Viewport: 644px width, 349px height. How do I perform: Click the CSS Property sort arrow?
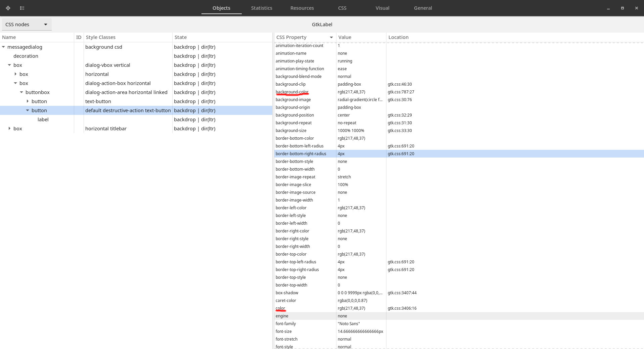click(331, 37)
